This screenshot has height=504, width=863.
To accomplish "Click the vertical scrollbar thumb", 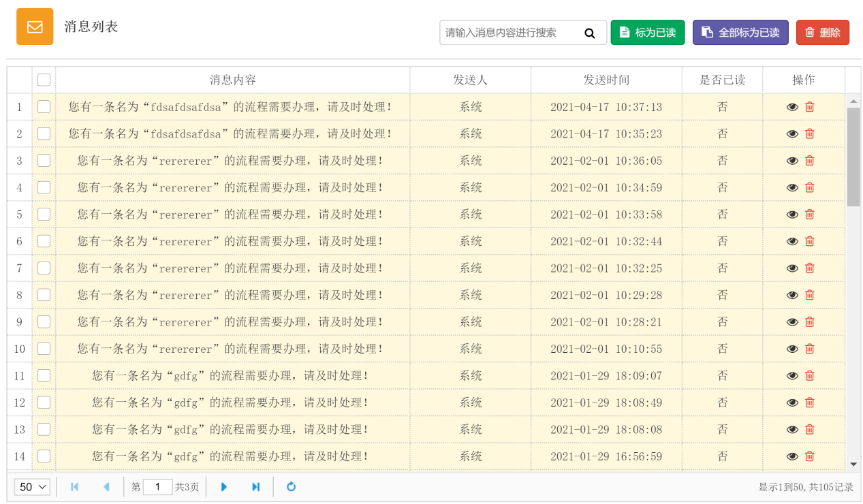I will pos(853,157).
